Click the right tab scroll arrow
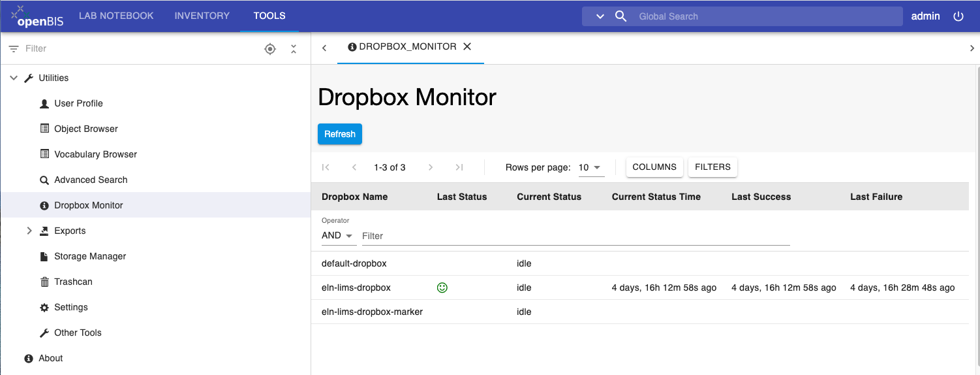This screenshot has width=980, height=375. (972, 48)
